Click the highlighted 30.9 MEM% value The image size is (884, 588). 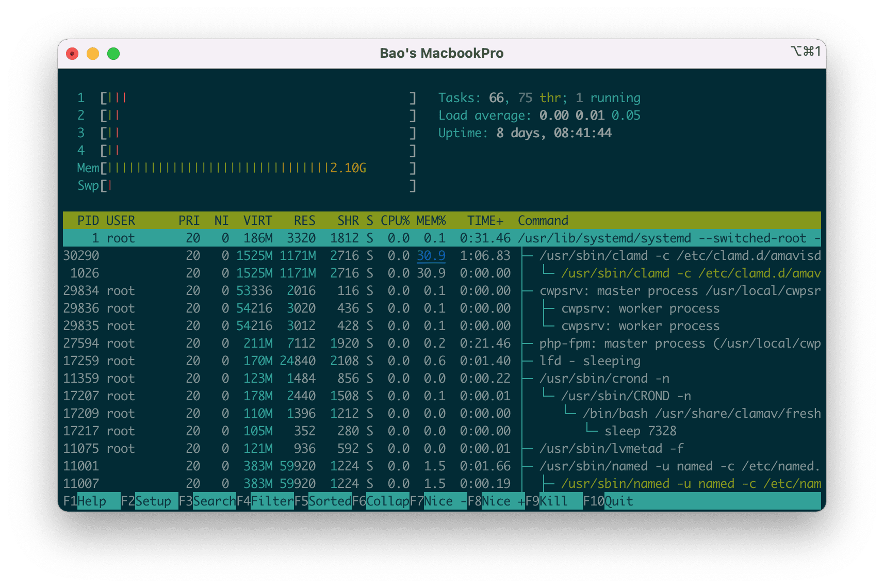click(x=431, y=255)
